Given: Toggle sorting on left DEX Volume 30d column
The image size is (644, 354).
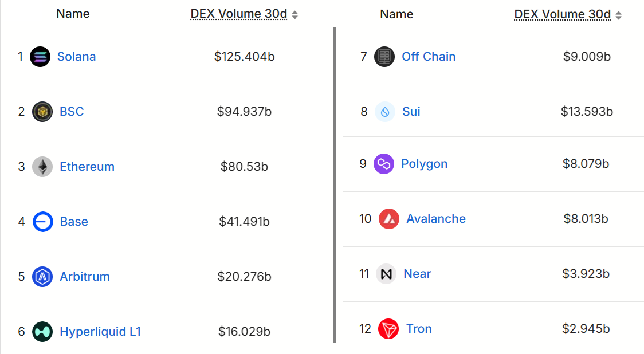Looking at the screenshot, I should tap(241, 14).
